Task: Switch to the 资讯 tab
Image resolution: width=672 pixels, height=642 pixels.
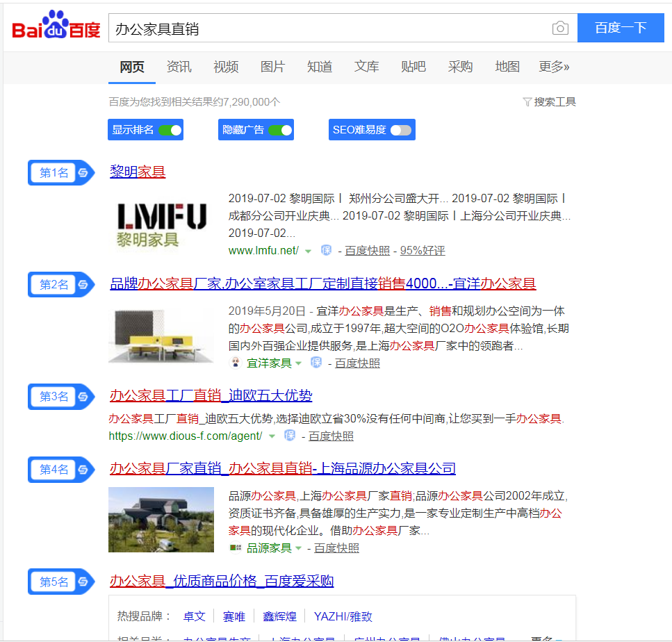Action: pos(179,67)
